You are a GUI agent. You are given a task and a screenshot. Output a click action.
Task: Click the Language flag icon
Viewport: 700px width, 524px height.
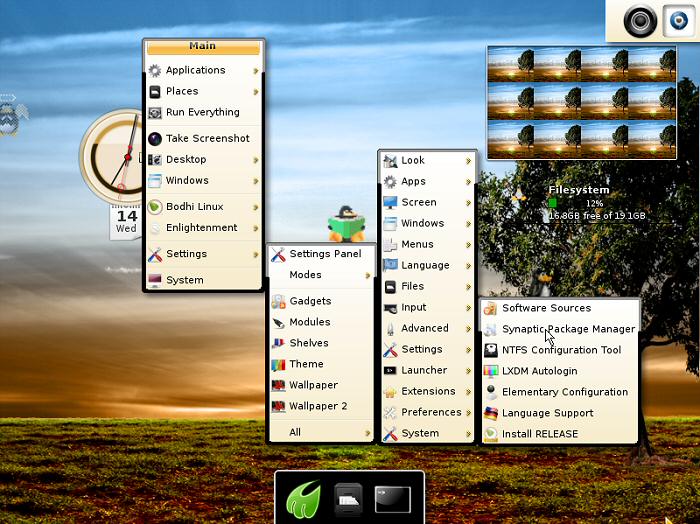coord(390,266)
